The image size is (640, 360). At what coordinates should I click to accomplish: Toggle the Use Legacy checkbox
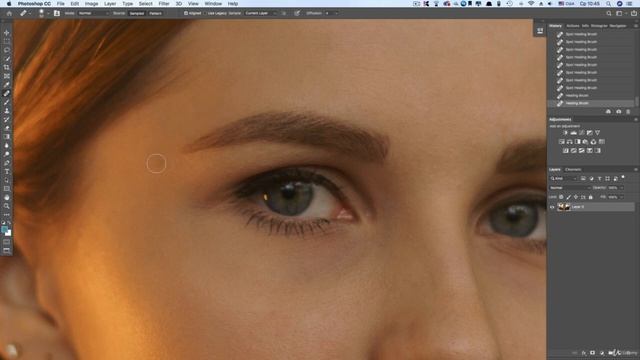point(205,13)
